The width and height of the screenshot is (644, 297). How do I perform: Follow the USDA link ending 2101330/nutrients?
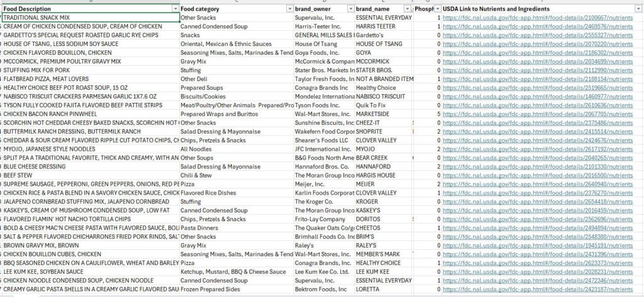538,166
